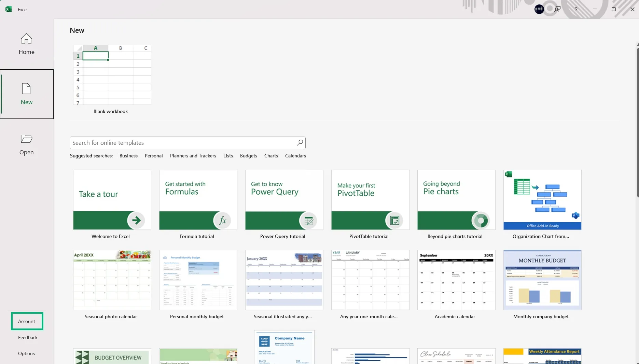
Task: Choose Personal suggested search
Action: 154,156
